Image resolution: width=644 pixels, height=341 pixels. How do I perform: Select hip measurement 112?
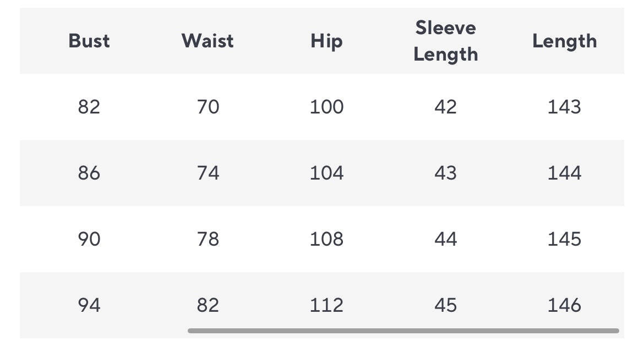326,305
